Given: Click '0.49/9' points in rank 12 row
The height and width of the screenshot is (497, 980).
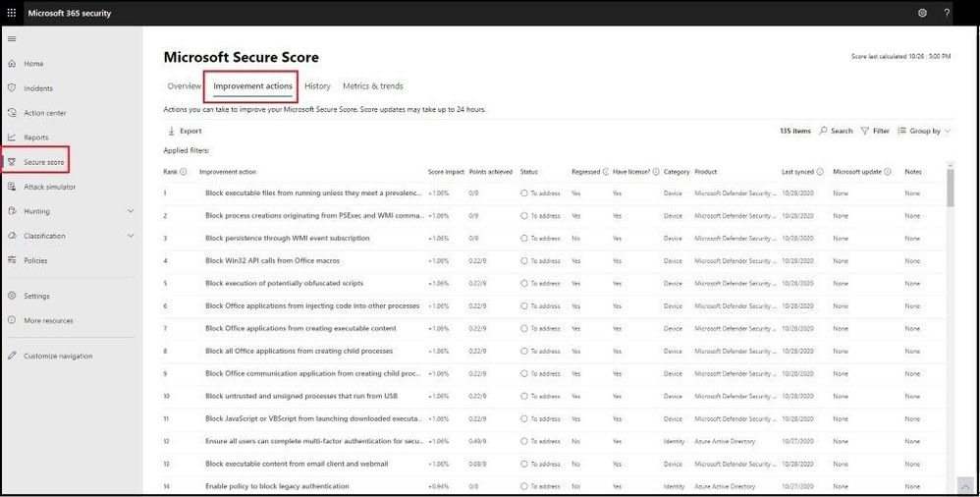Looking at the screenshot, I should click(x=478, y=441).
